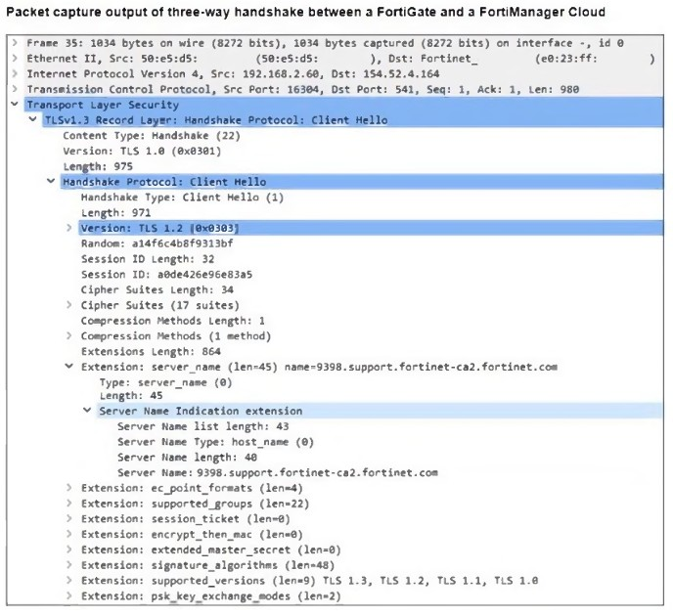673x616 pixels.
Task: Select Version: TLS 1.0 (0x0301) row
Action: point(142,151)
